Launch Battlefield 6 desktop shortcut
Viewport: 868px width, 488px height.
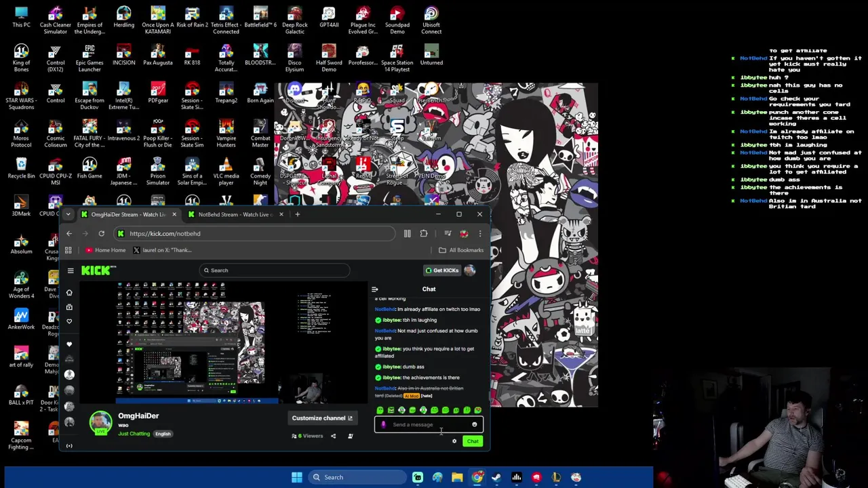point(260,18)
